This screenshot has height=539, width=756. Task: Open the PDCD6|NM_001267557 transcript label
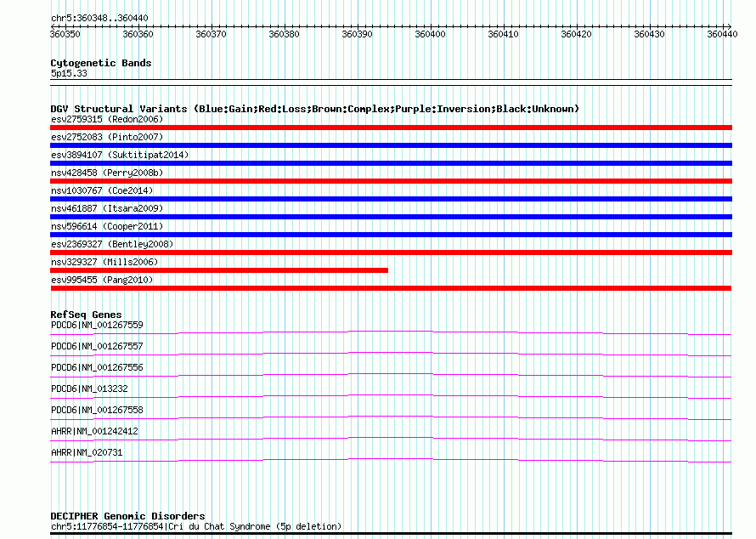[97, 347]
